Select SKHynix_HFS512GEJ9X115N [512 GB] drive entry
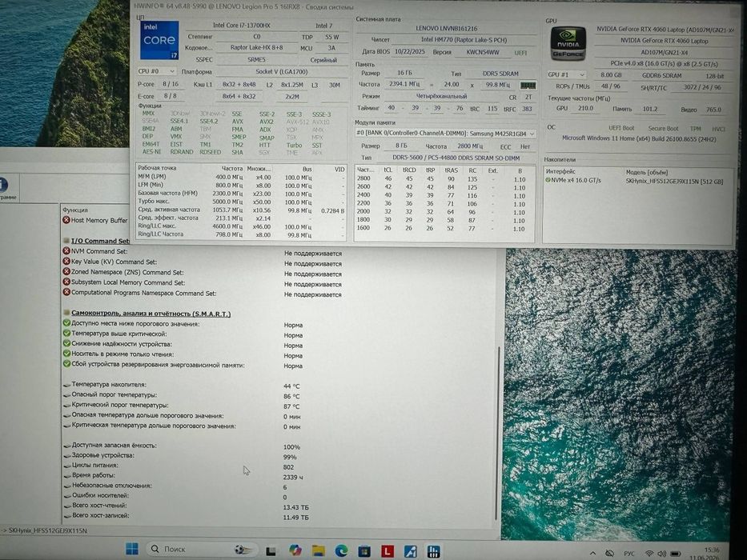The width and height of the screenshot is (747, 560). [x=674, y=182]
